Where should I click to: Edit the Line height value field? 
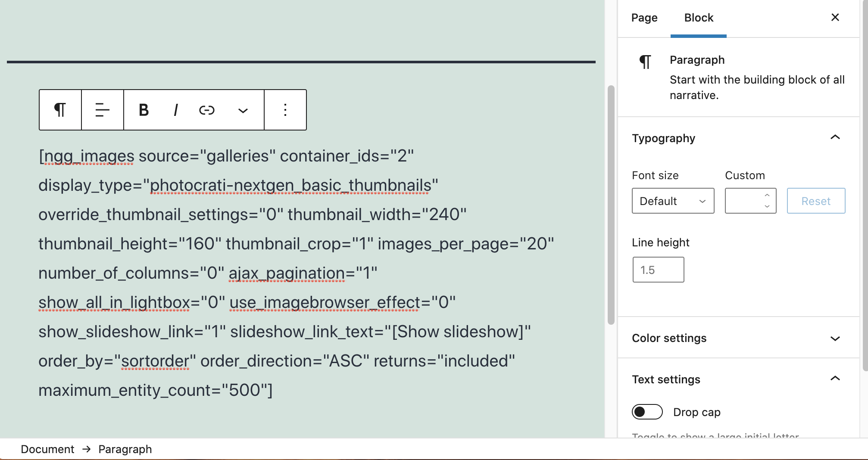pos(658,269)
